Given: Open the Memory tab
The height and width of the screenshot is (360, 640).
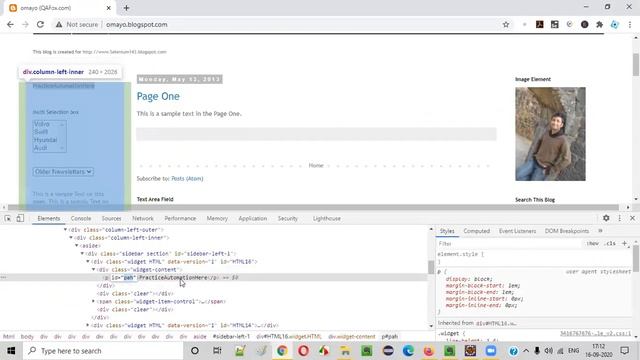Looking at the screenshot, I should [x=217, y=219].
